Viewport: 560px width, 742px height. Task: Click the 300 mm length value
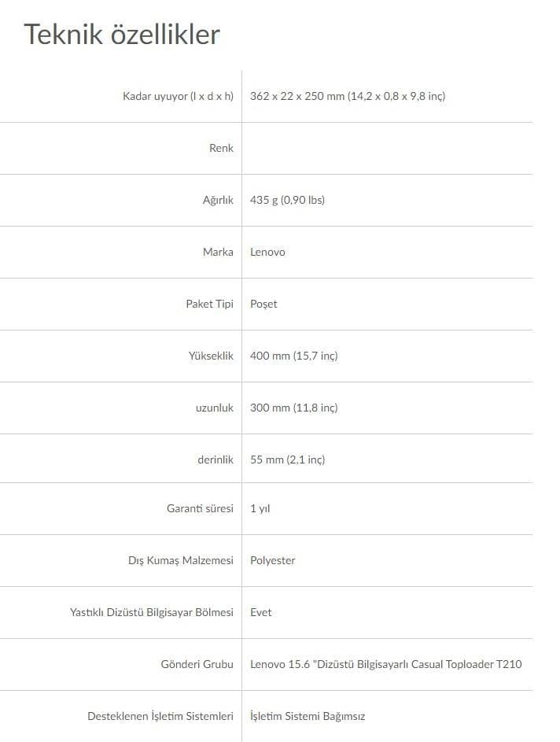pyautogui.click(x=293, y=408)
